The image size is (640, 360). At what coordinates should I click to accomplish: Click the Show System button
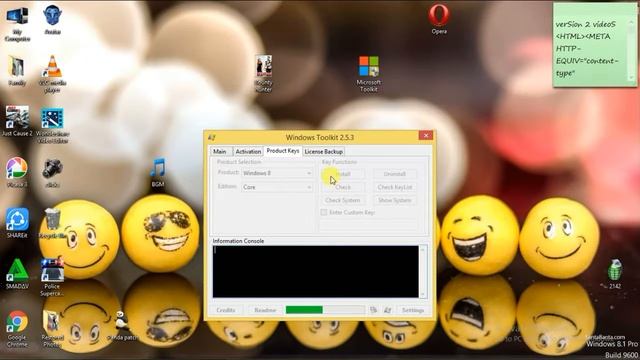395,200
